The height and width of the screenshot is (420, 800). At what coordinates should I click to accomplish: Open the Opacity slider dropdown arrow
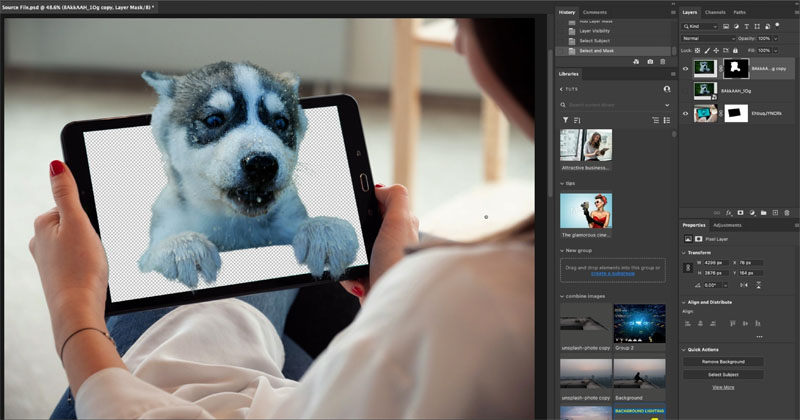pyautogui.click(x=776, y=38)
